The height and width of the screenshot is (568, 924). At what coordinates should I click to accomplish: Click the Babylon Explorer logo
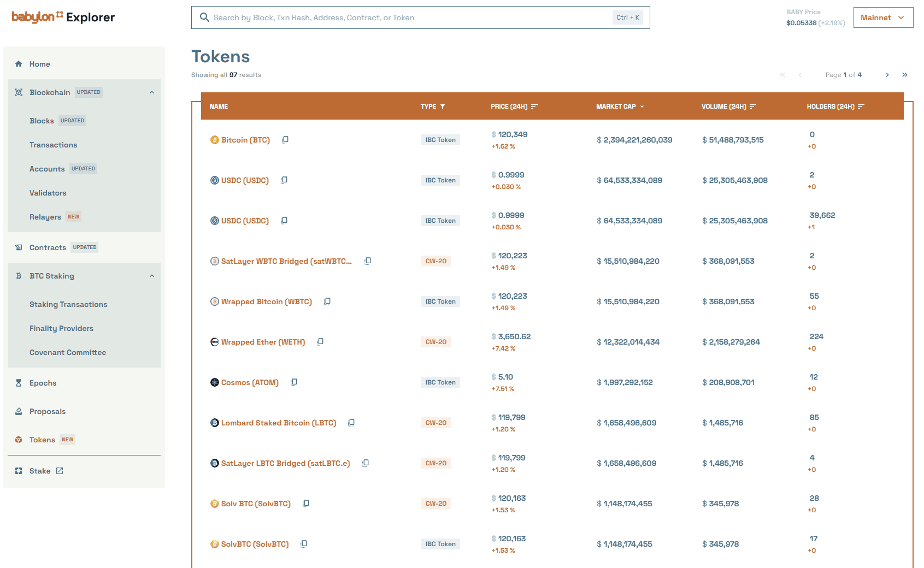[63, 17]
